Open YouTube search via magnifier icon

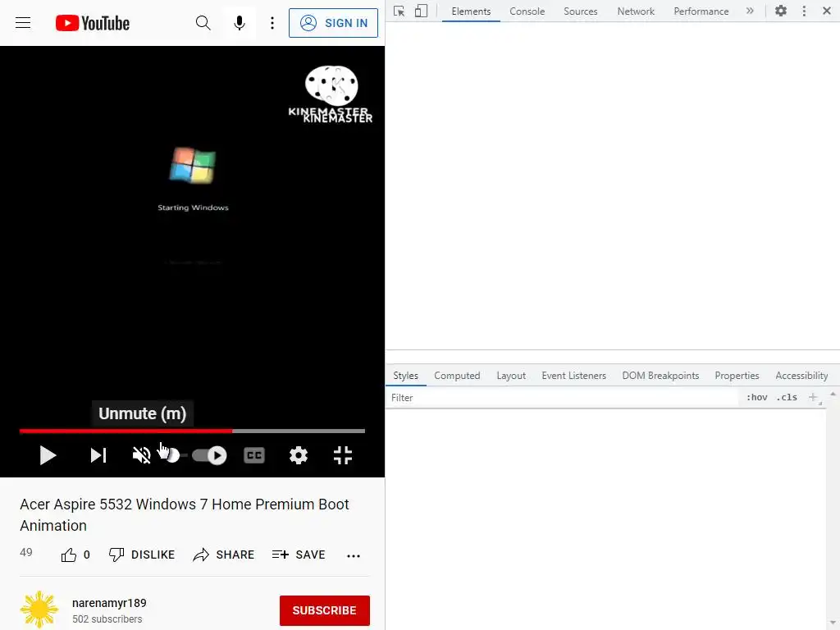(x=203, y=23)
